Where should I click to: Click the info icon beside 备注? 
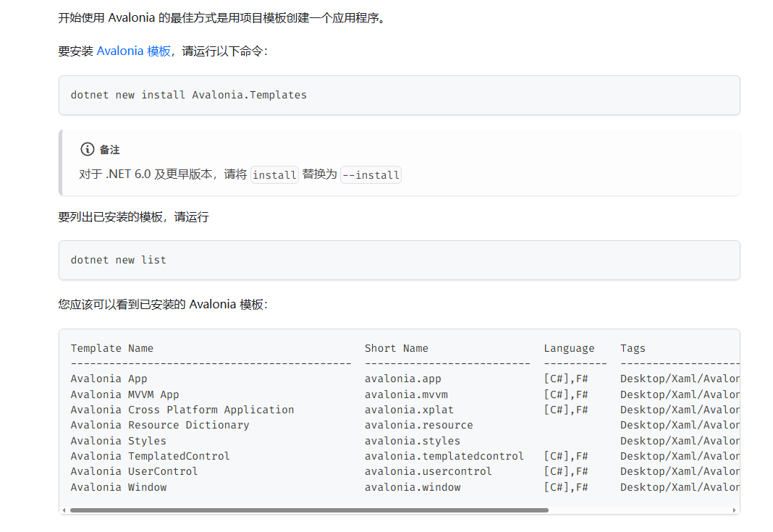tap(88, 149)
